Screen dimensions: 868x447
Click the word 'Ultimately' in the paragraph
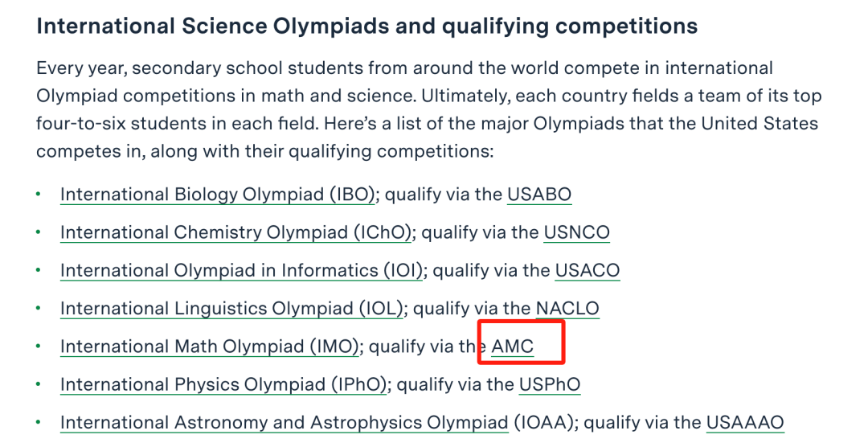pos(465,96)
